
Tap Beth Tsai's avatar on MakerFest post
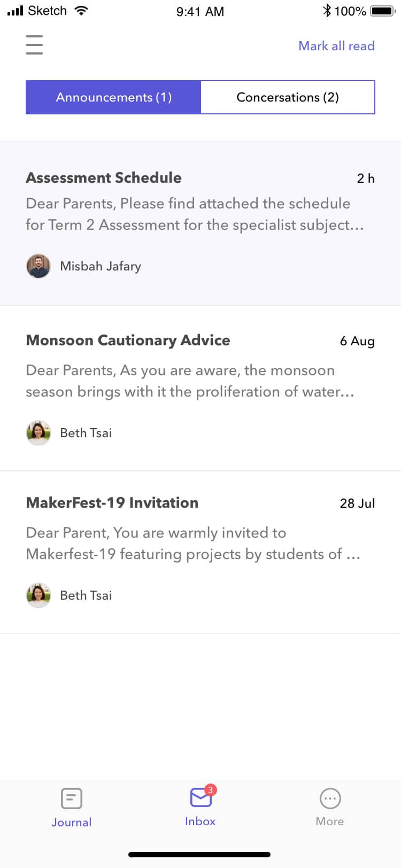click(38, 595)
